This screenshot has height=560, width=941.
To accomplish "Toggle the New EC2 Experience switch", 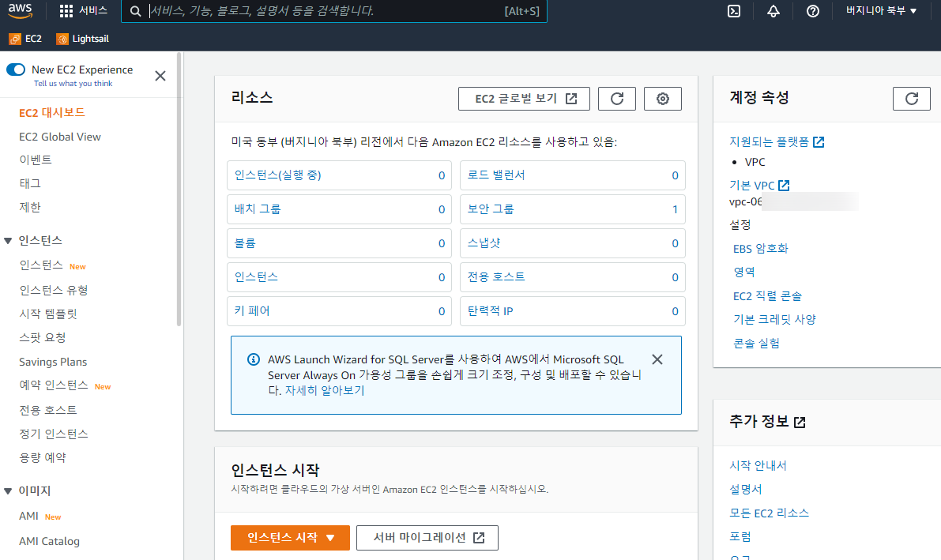I will point(16,70).
